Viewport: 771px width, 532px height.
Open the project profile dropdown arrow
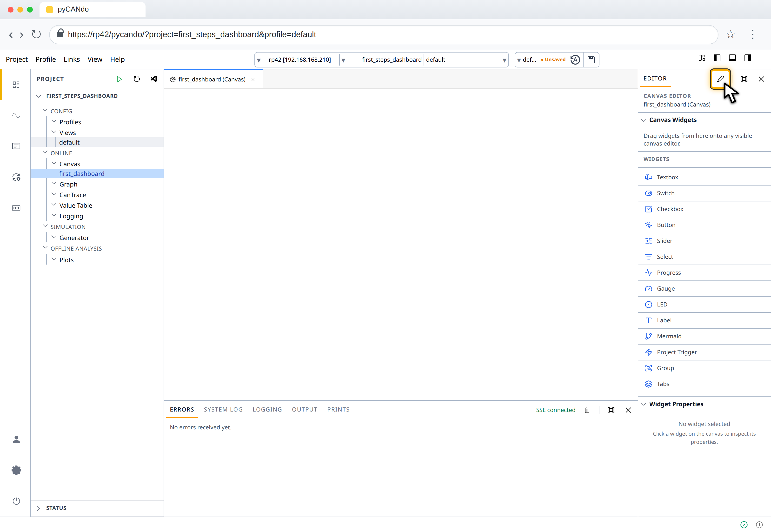coord(504,60)
